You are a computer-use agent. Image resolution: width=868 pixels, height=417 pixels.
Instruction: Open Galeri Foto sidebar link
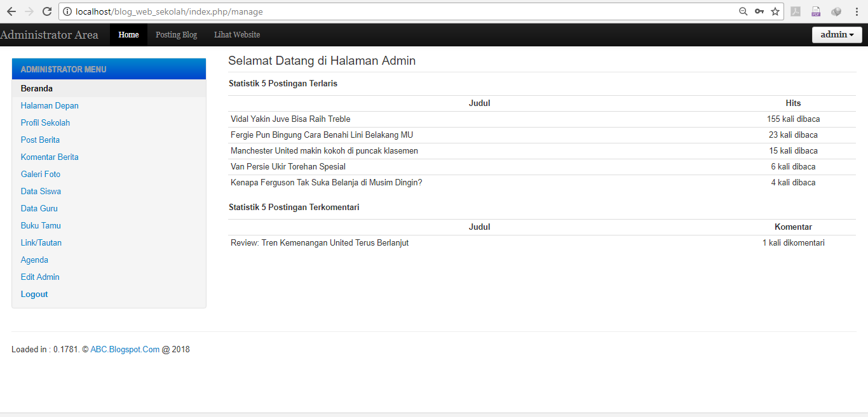point(41,175)
